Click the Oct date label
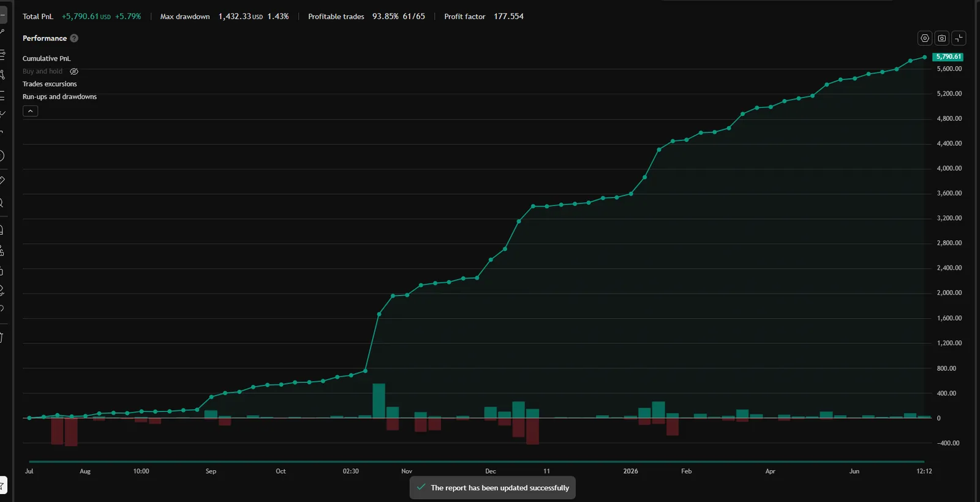 [281, 471]
